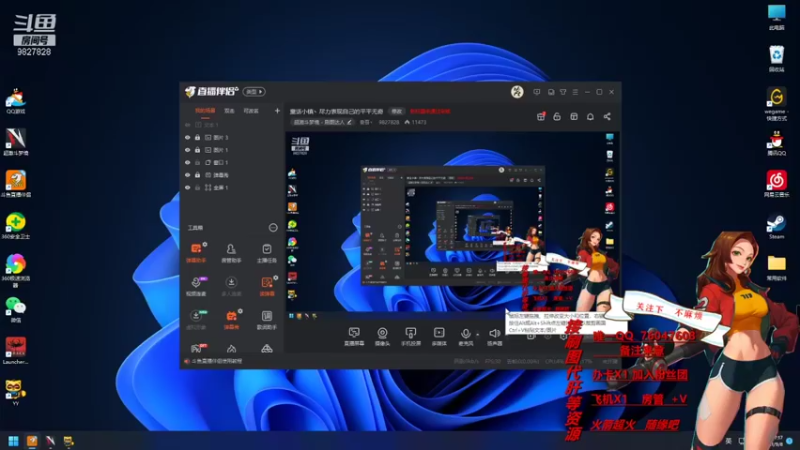Open the Windows Start button
The height and width of the screenshot is (450, 800).
point(14,441)
